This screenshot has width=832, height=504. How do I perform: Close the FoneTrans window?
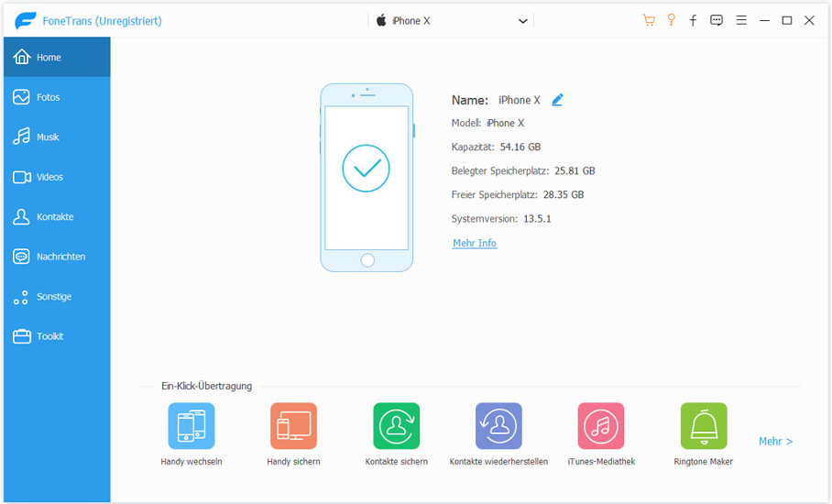click(x=809, y=20)
